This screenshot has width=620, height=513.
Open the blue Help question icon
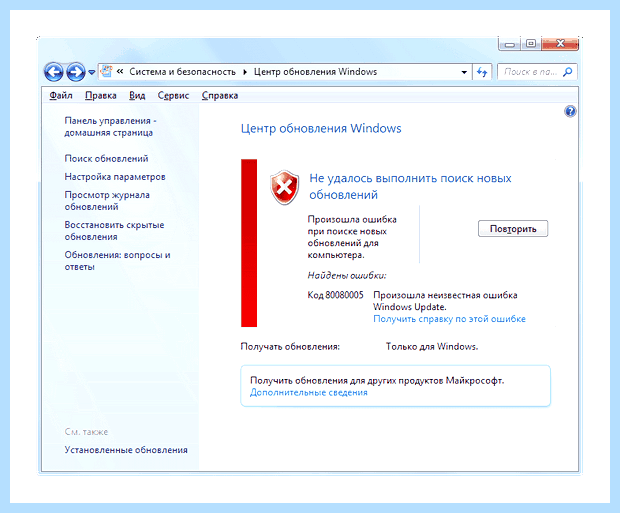[x=570, y=112]
